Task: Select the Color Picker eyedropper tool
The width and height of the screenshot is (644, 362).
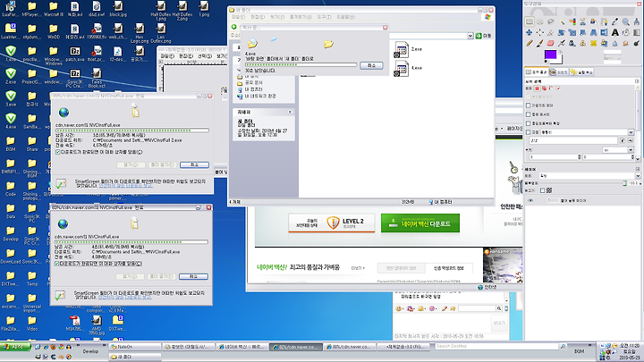Action: click(x=614, y=21)
